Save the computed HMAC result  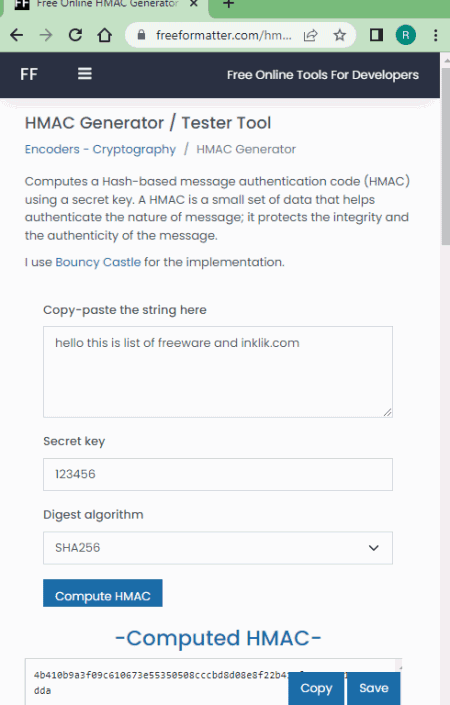click(x=374, y=688)
